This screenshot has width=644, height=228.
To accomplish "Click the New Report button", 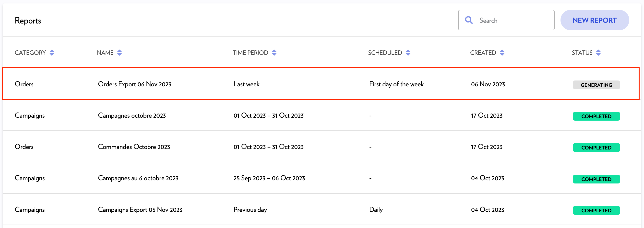I will click(595, 20).
